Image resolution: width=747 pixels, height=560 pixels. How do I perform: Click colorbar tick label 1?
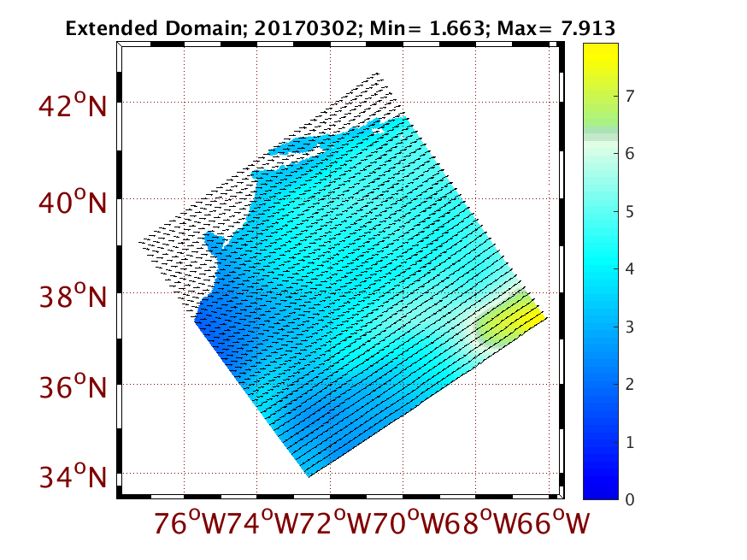630,442
